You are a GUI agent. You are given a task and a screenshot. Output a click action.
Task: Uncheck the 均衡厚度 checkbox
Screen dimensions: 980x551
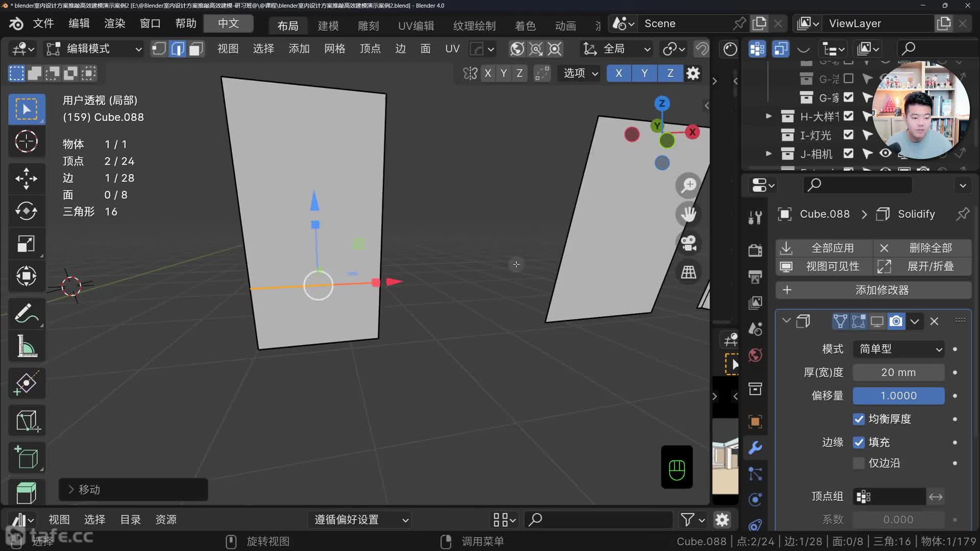[x=859, y=419]
